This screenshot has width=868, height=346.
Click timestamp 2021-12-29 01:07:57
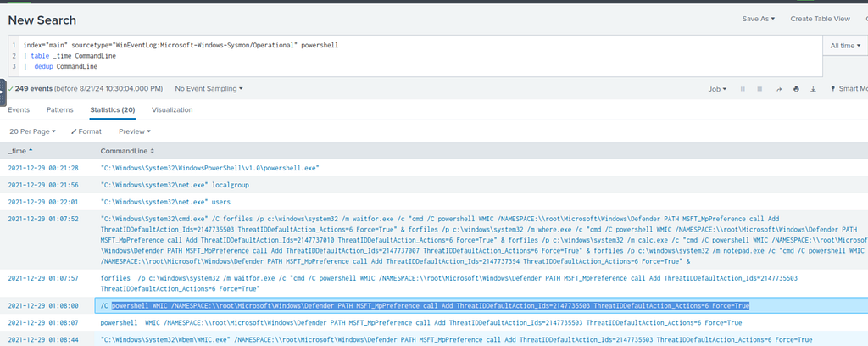tap(43, 277)
